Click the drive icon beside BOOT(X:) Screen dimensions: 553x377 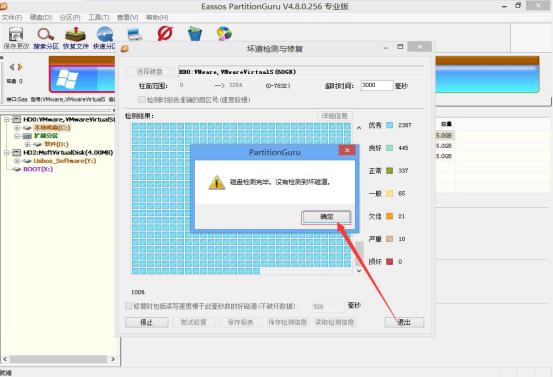[x=17, y=169]
